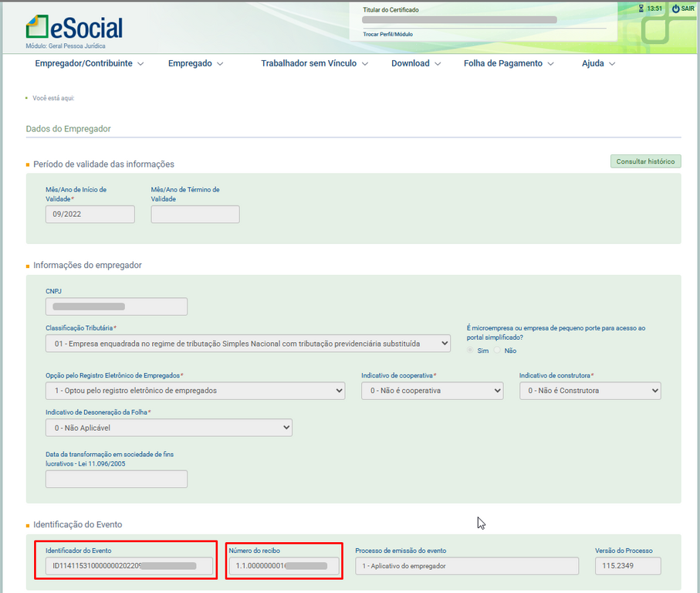
Task: Click the Trocar Perfil/Módulo link
Action: pyautogui.click(x=387, y=35)
